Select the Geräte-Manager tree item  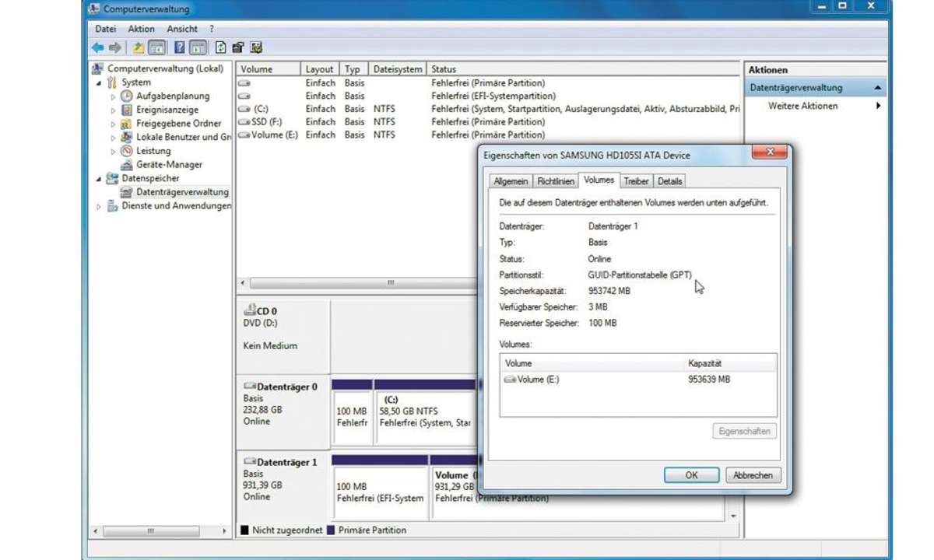click(x=169, y=165)
